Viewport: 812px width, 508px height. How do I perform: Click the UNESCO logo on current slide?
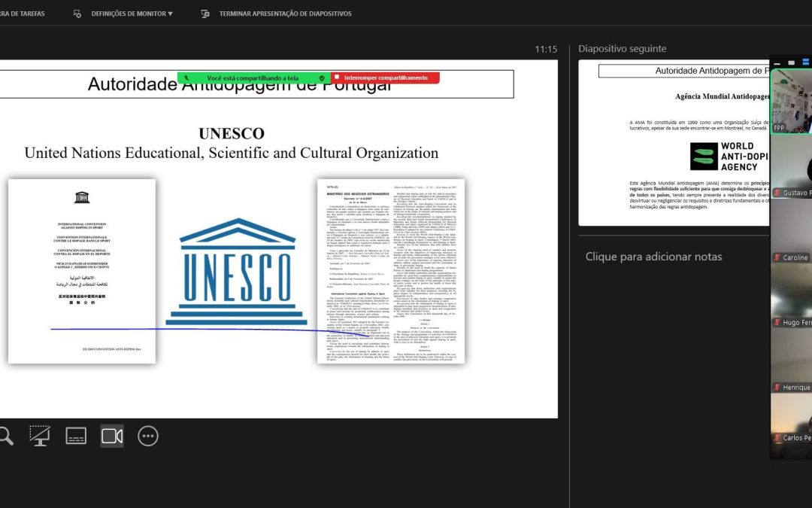pyautogui.click(x=236, y=271)
